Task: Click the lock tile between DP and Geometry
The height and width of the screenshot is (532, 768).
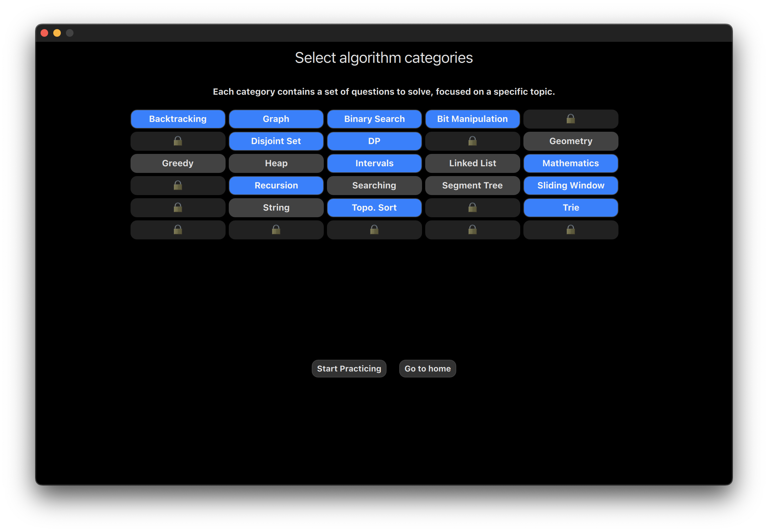Action: point(472,141)
